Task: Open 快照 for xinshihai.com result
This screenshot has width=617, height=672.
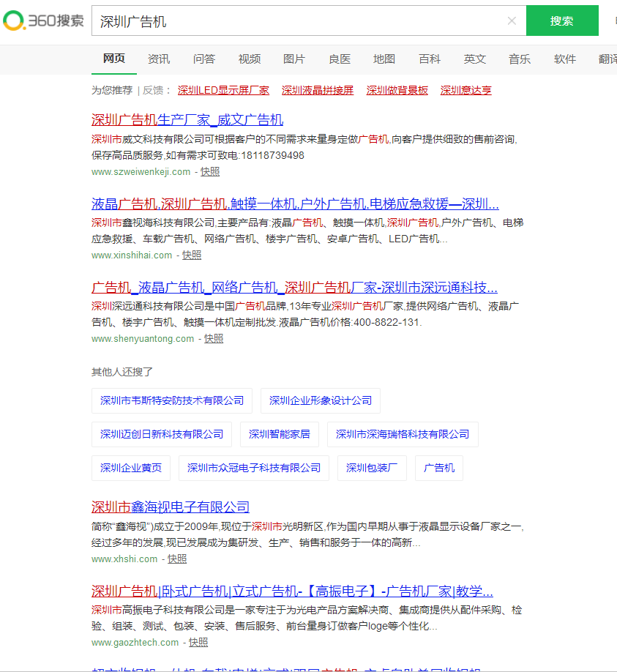Action: 192,255
